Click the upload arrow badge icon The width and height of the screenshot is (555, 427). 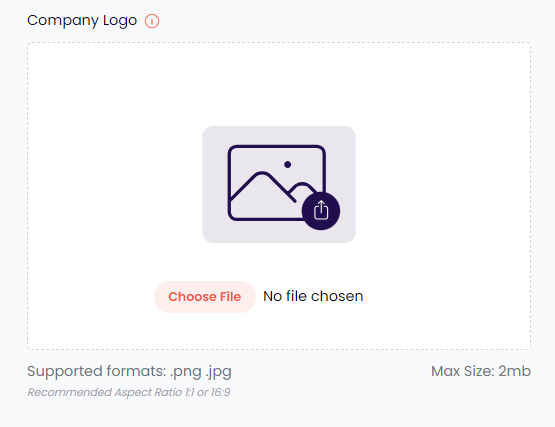[321, 210]
